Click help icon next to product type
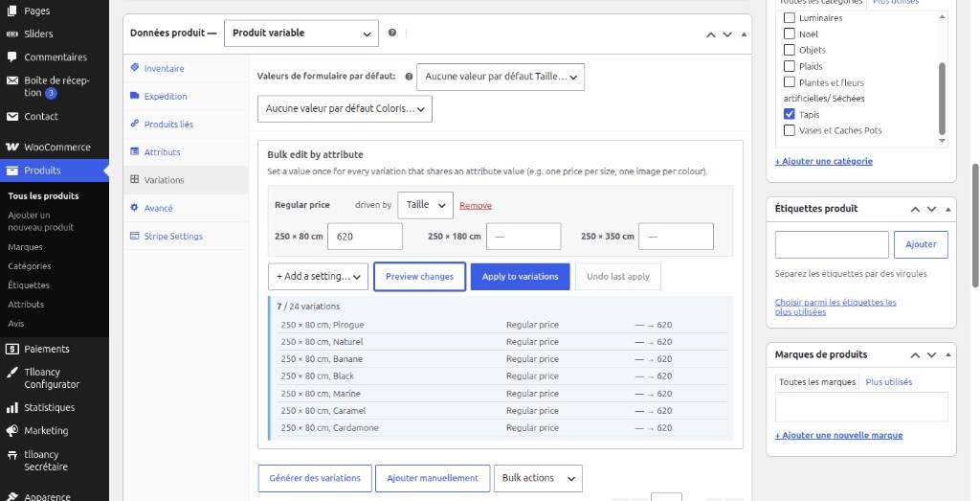Screen dimensions: 980x501 [x=391, y=33]
